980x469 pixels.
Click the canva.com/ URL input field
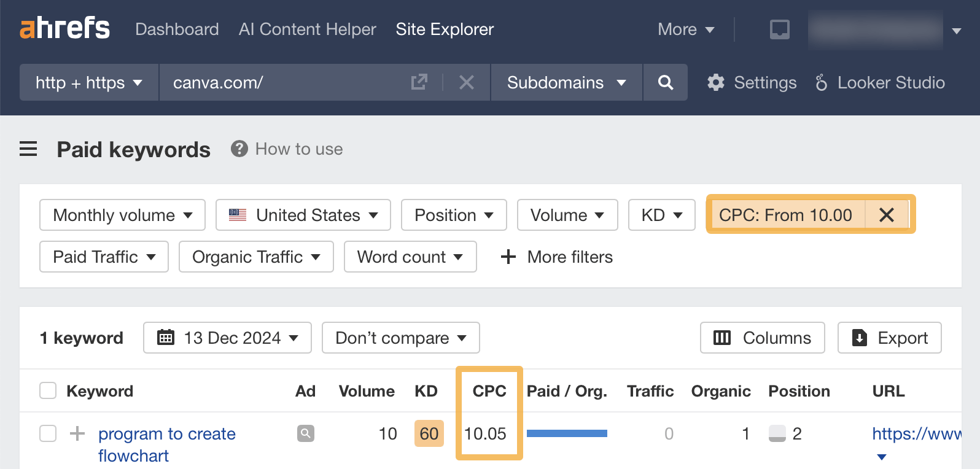pos(282,82)
